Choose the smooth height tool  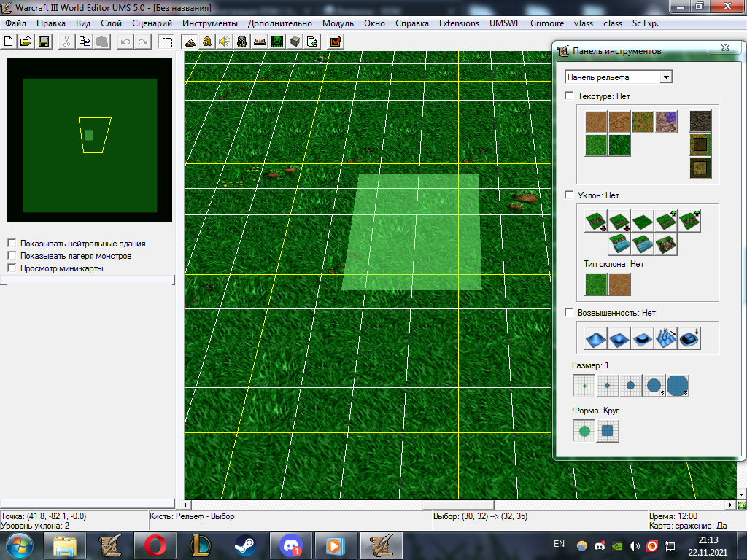point(689,338)
